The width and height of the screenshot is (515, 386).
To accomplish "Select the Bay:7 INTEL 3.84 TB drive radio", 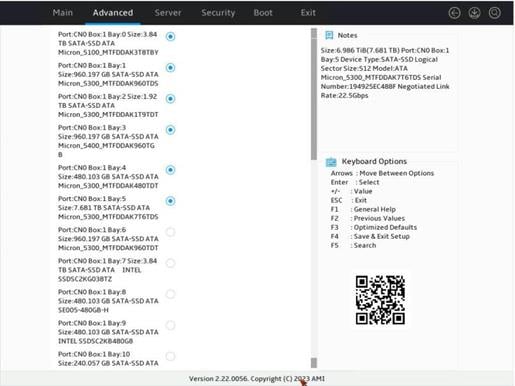I will pyautogui.click(x=170, y=263).
